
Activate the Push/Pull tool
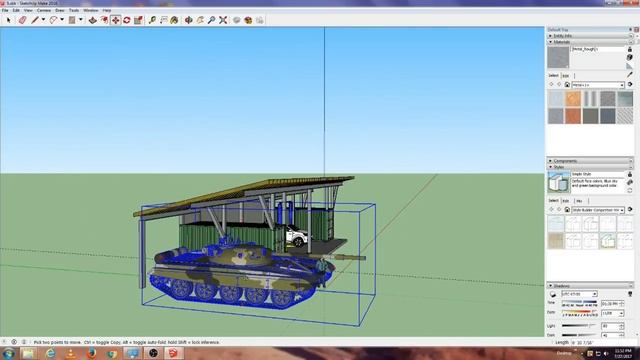point(93,20)
